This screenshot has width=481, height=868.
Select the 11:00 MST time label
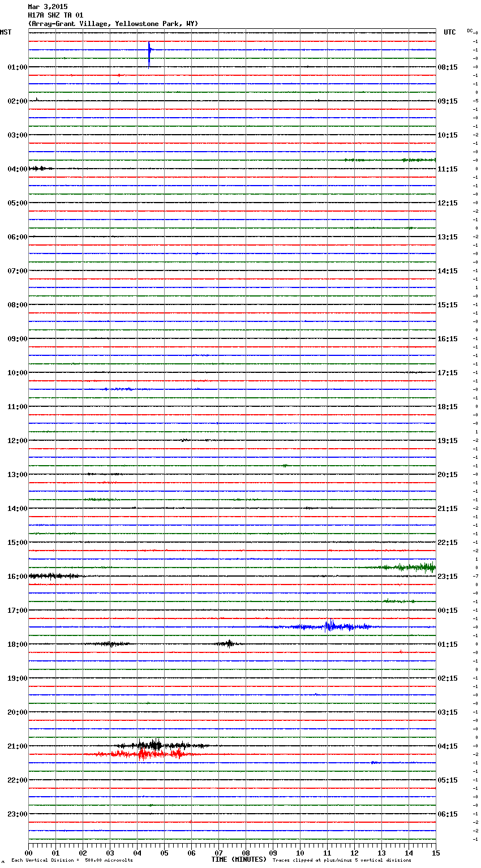tap(18, 407)
